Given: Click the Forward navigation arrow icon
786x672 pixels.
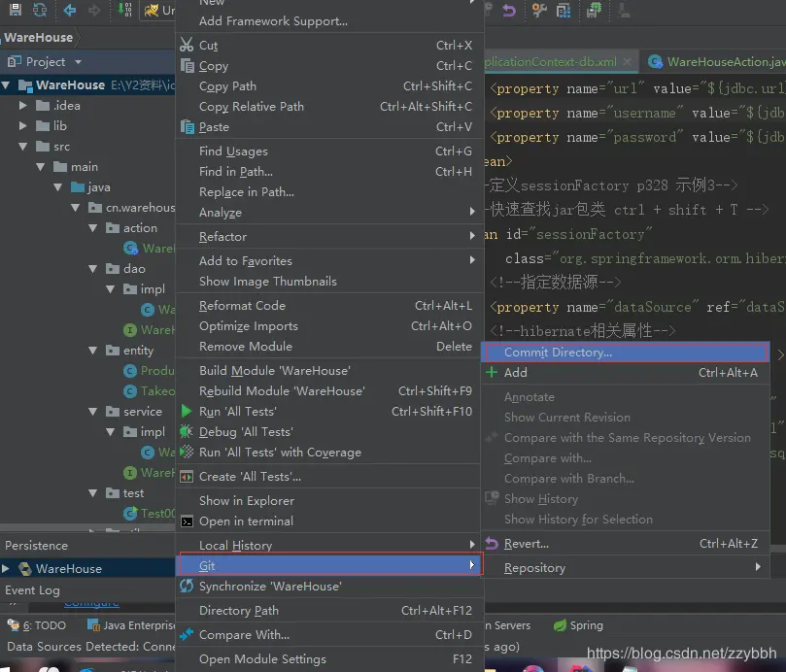Looking at the screenshot, I should (x=93, y=10).
